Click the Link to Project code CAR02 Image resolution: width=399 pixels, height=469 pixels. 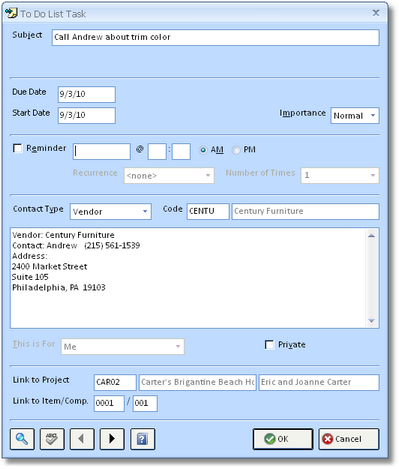115,382
